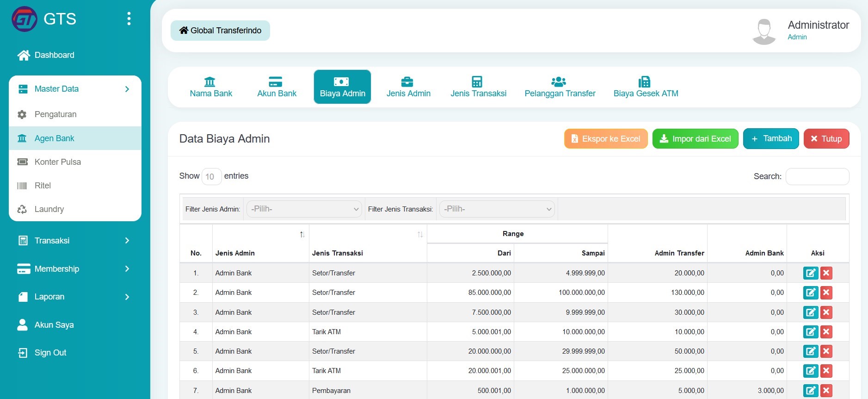
Task: Edit row 2 with Dari 85.000.000,00
Action: 811,293
